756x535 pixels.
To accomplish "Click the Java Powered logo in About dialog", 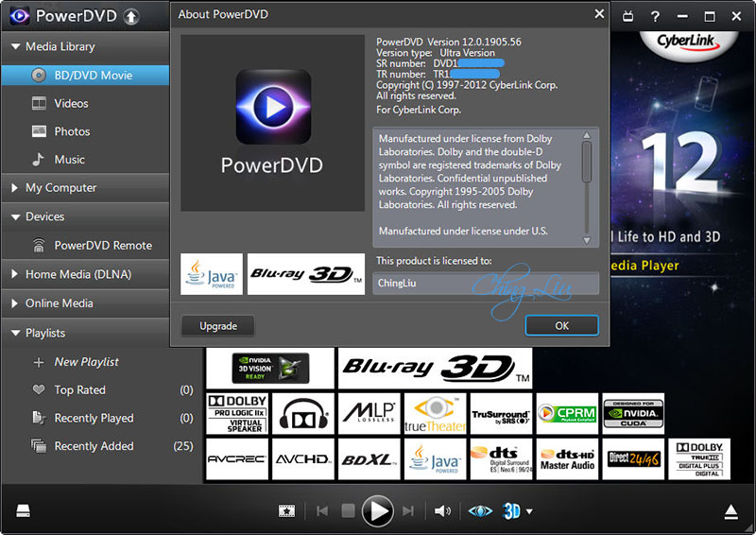I will coord(212,274).
